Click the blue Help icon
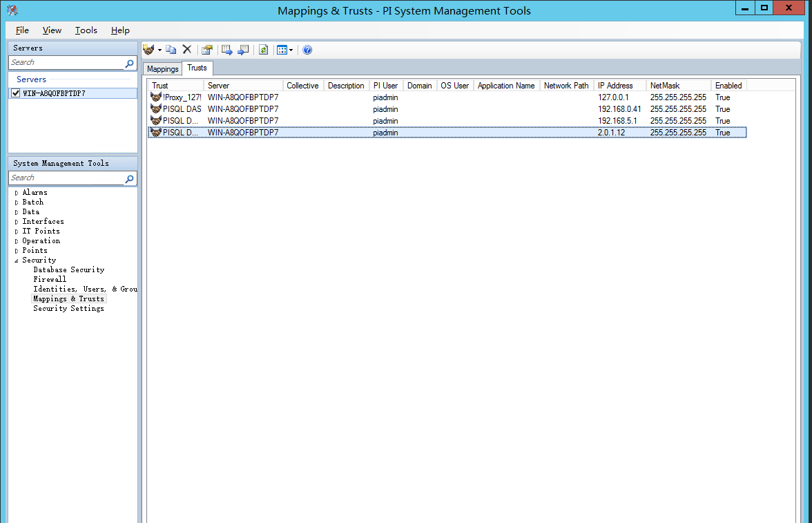 coord(307,50)
